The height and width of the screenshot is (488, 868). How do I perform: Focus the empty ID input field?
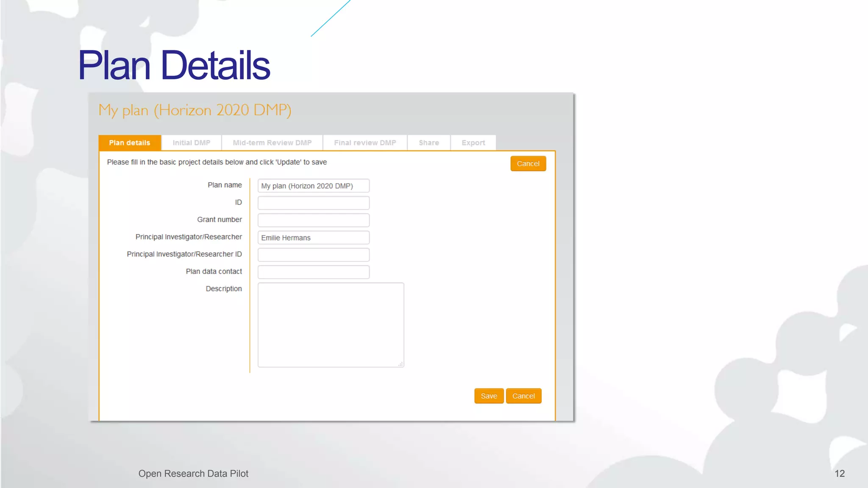tap(313, 203)
